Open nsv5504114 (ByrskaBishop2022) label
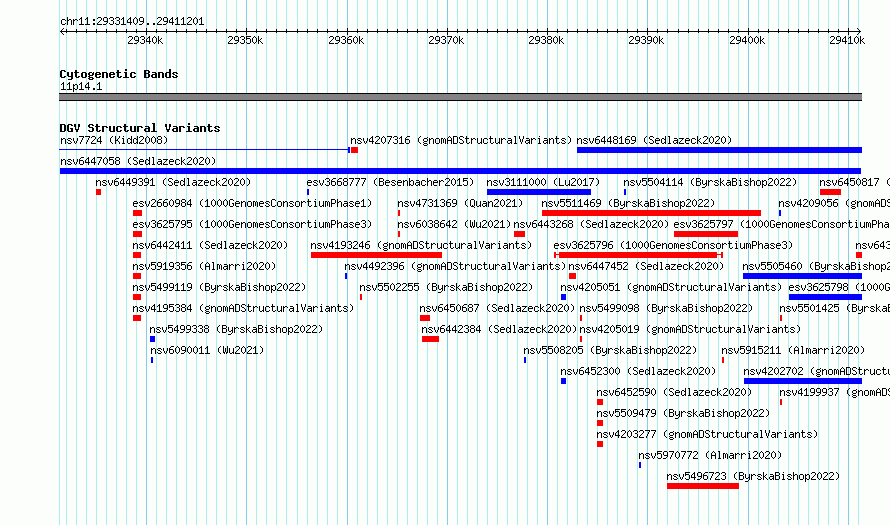This screenshot has height=525, width=890. click(x=710, y=182)
